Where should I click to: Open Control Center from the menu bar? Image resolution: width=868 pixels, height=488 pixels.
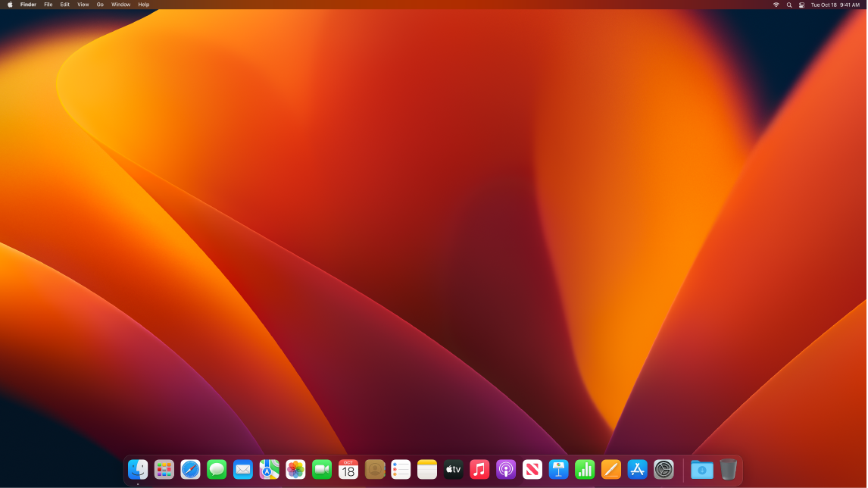801,5
